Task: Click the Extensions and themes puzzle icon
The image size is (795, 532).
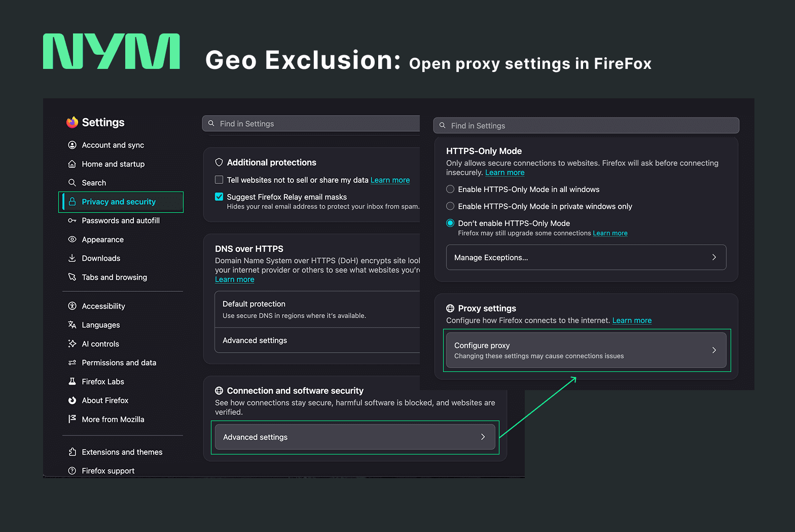Action: point(72,452)
